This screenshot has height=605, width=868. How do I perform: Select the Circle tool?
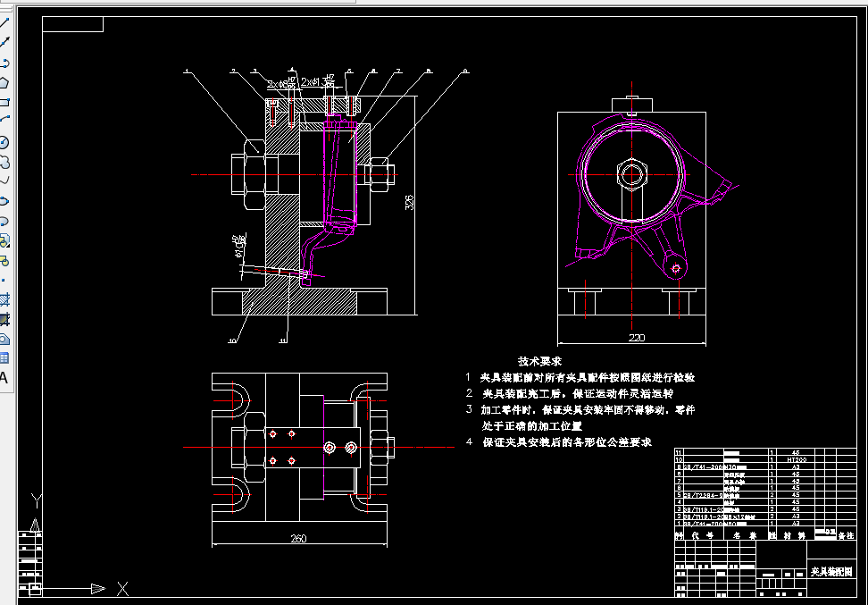[x=4, y=142]
